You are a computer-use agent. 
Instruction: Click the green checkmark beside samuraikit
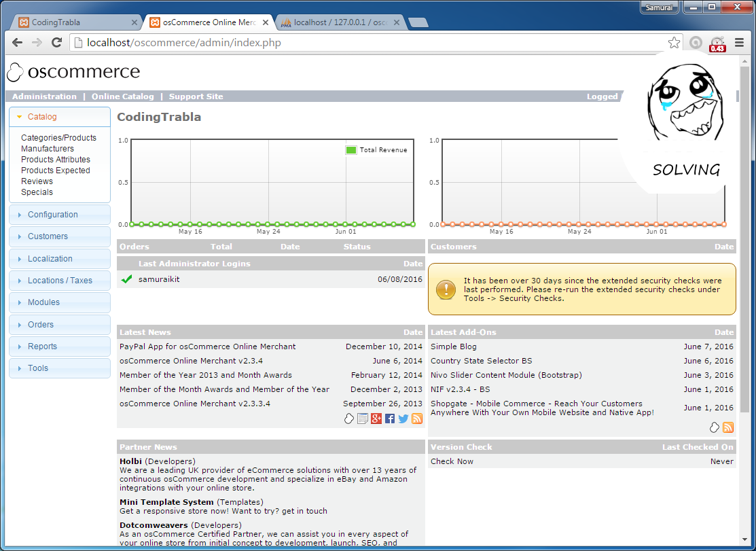[127, 279]
